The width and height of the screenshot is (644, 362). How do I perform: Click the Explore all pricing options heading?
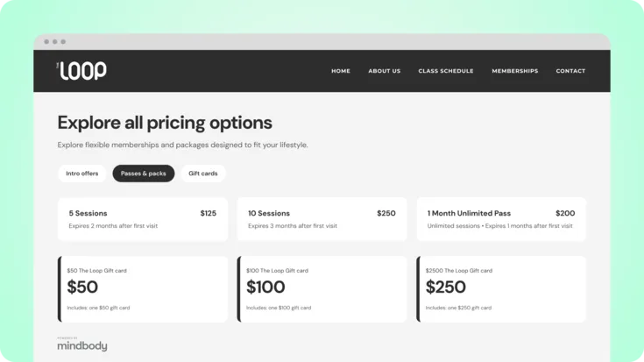[165, 123]
